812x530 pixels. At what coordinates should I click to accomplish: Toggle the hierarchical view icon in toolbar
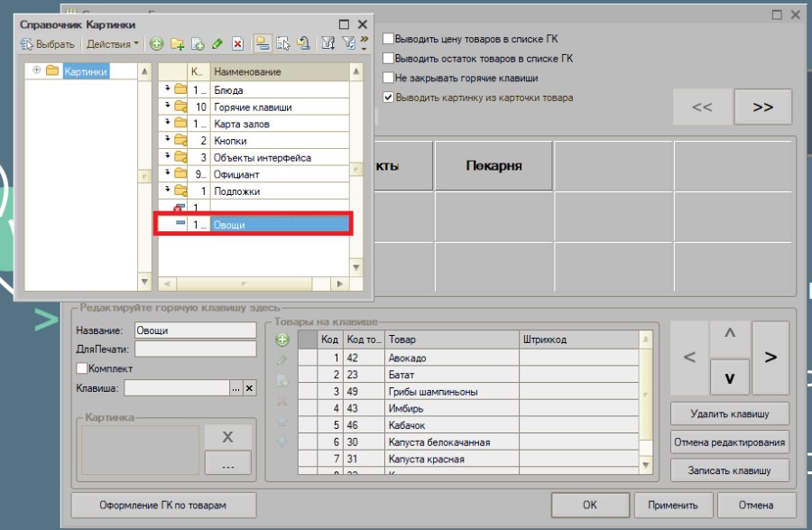[x=263, y=44]
